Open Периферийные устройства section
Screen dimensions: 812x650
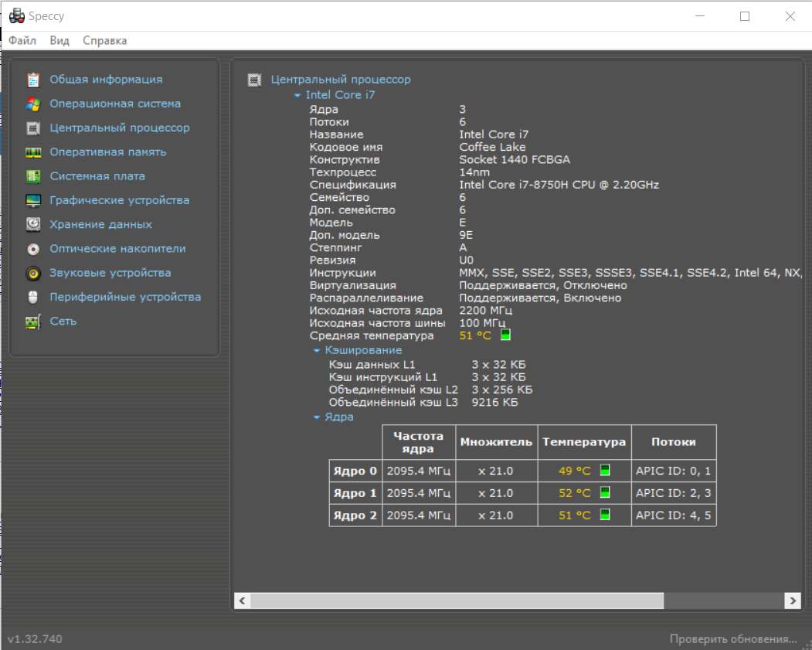tap(125, 298)
